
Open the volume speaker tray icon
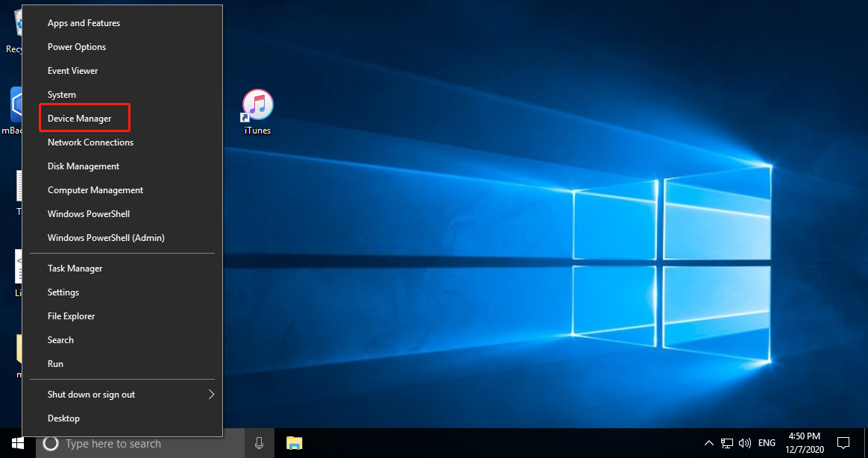tap(745, 444)
